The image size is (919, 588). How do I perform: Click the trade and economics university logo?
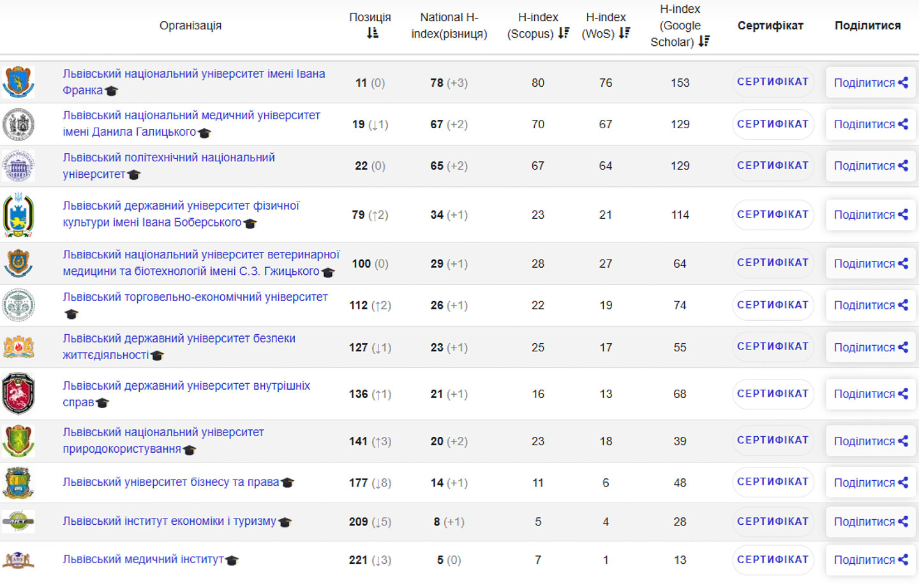(19, 305)
